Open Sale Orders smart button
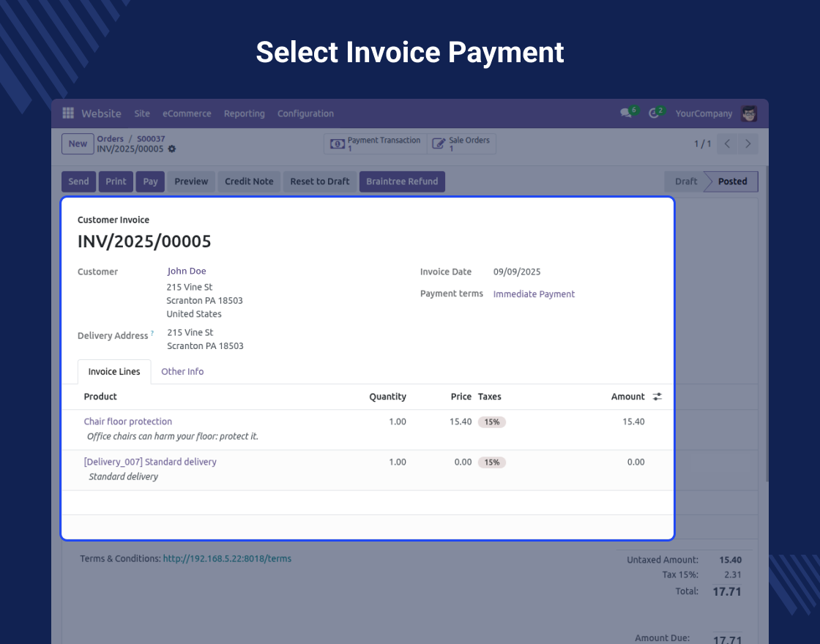This screenshot has height=644, width=820. pos(461,144)
